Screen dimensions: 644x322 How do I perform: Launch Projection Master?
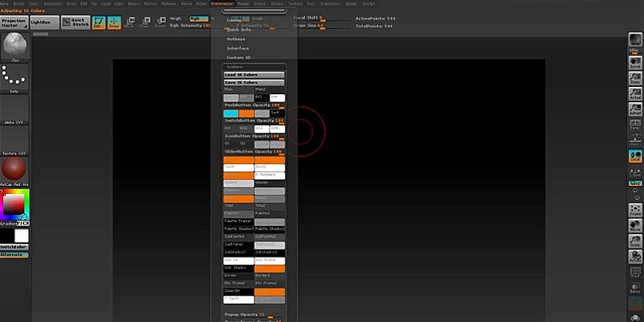(x=14, y=23)
